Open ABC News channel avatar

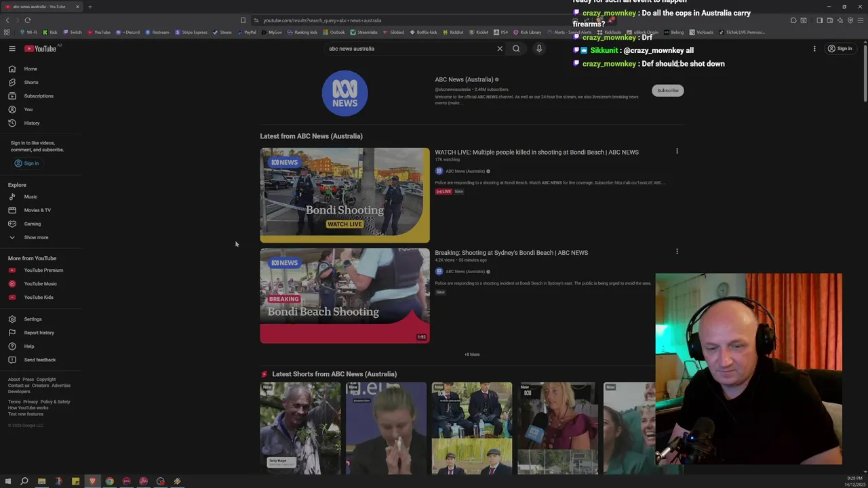344,93
